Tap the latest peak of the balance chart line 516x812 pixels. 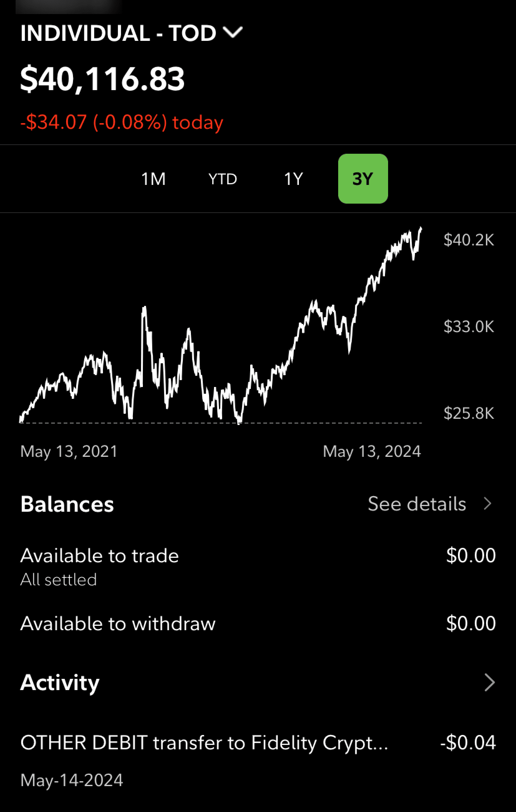click(421, 229)
